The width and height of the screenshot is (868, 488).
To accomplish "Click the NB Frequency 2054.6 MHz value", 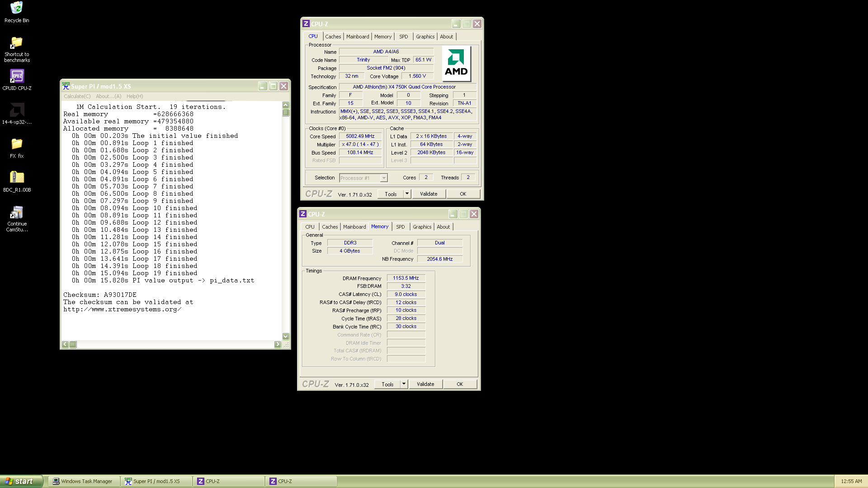I will [440, 259].
